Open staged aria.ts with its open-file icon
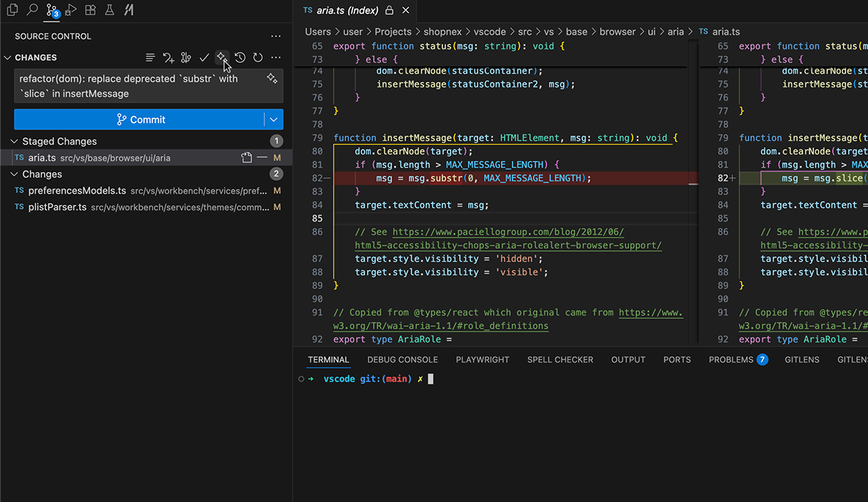The width and height of the screenshot is (868, 502). (246, 157)
